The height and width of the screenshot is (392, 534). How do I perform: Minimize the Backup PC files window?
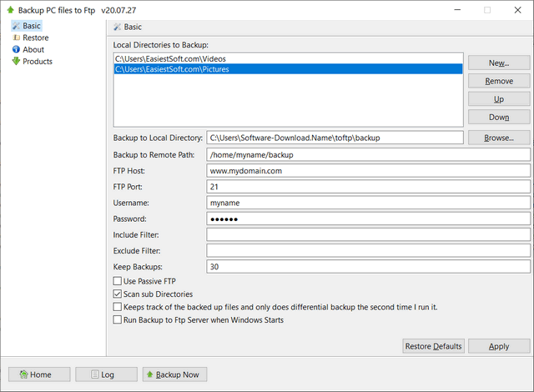pyautogui.click(x=457, y=10)
